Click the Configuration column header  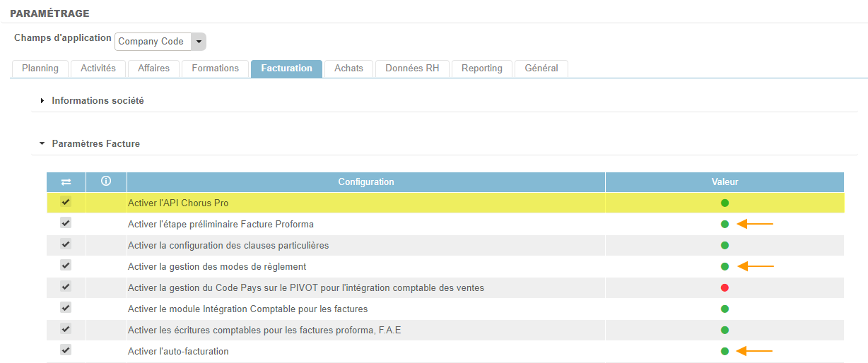(x=365, y=182)
